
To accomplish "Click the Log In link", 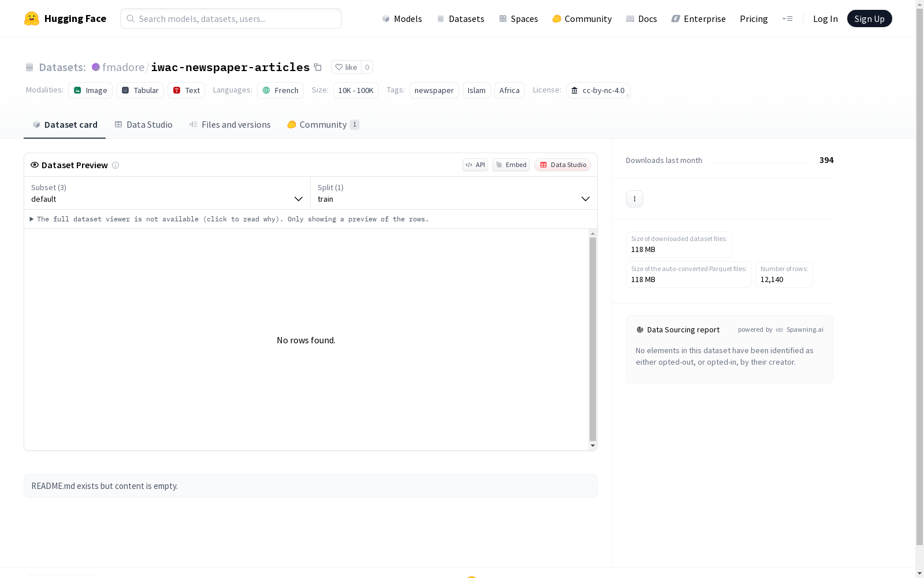I will click(825, 18).
